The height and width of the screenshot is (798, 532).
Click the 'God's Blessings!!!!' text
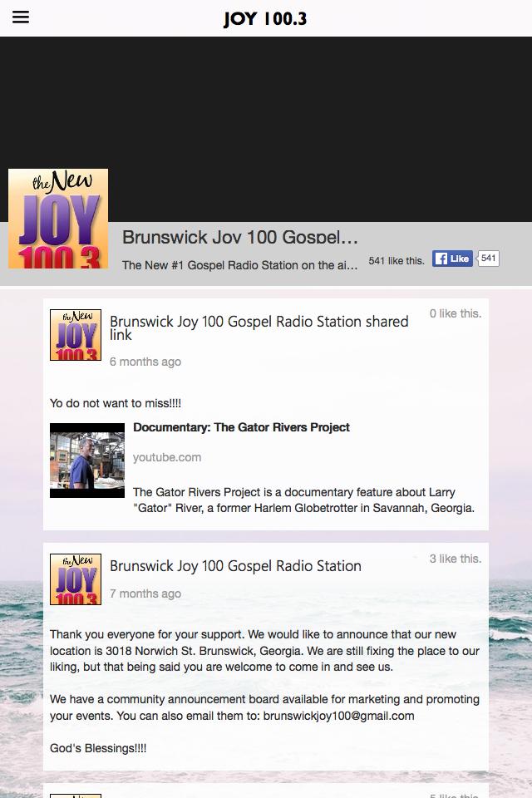click(x=98, y=748)
